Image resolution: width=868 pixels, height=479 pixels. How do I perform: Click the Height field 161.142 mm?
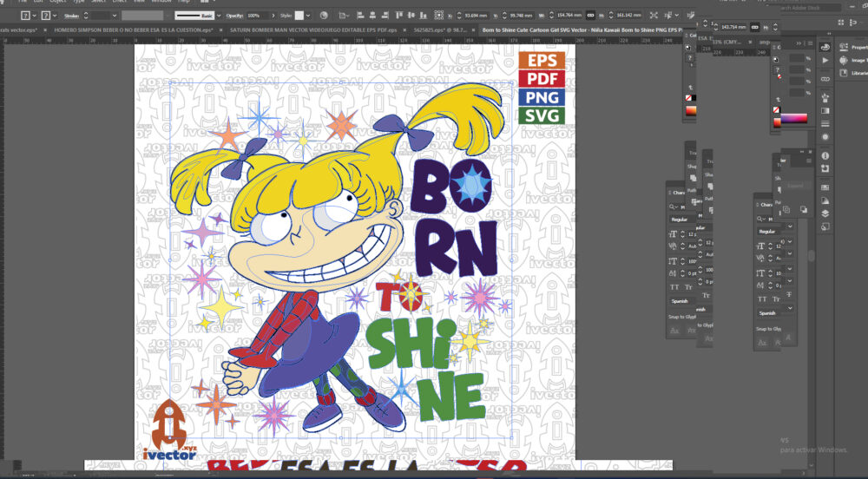click(628, 16)
